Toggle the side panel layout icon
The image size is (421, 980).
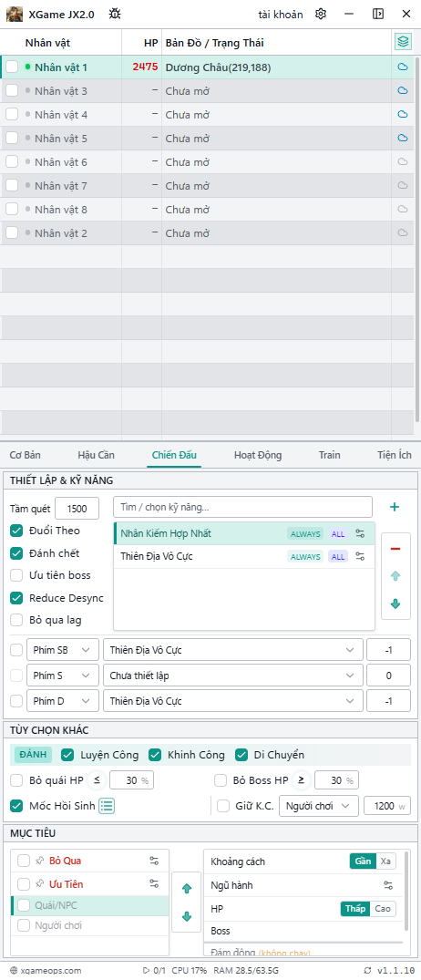(x=378, y=14)
